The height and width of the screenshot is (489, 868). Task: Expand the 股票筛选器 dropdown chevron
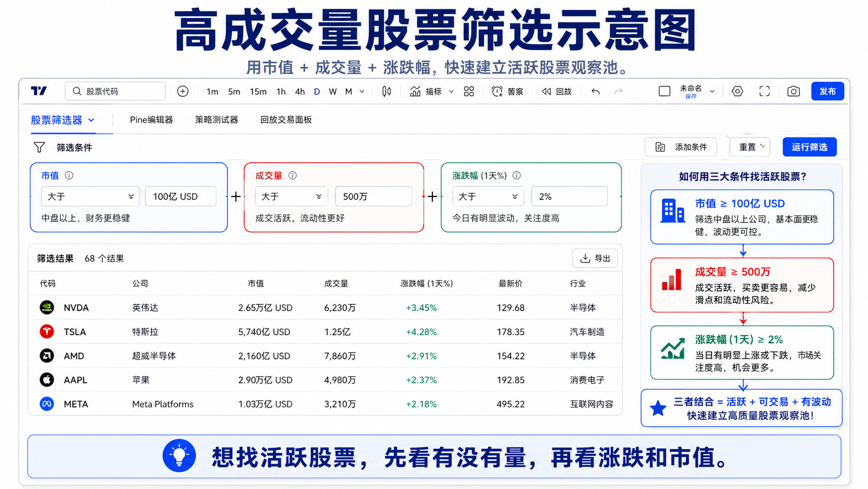(91, 120)
